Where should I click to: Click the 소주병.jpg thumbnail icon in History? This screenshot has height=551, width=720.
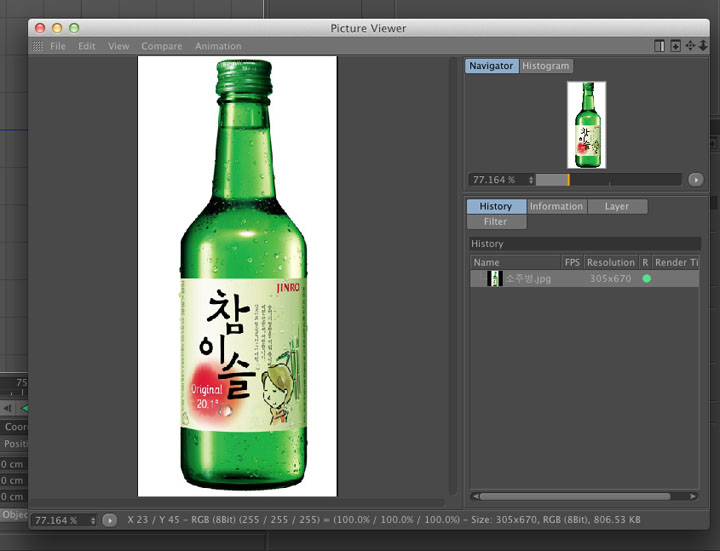point(494,279)
